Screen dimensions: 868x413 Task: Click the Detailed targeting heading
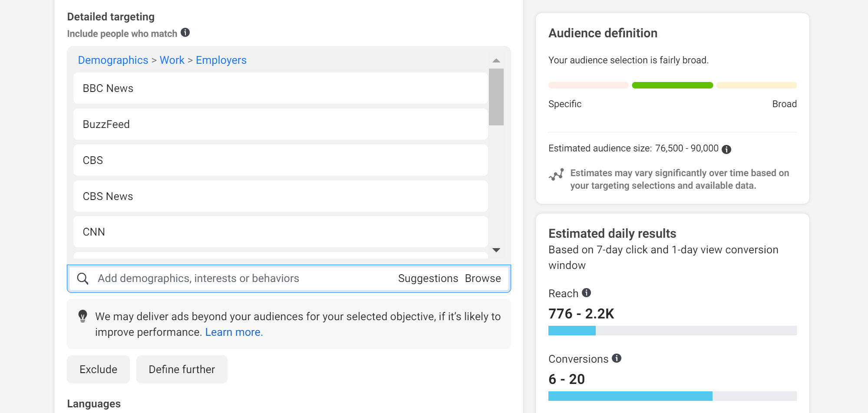(x=111, y=17)
